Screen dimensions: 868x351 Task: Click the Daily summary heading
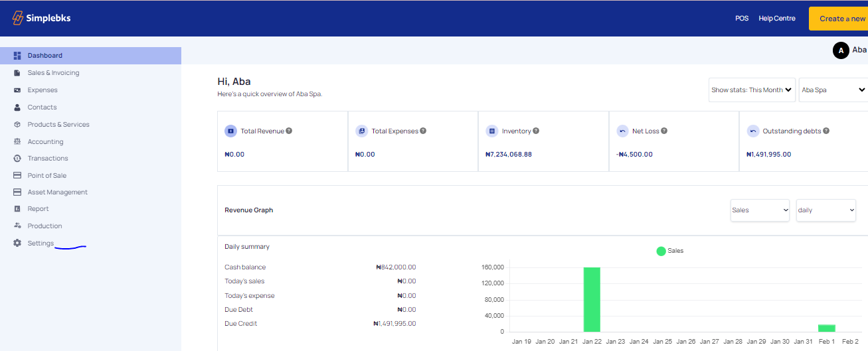[x=247, y=247]
